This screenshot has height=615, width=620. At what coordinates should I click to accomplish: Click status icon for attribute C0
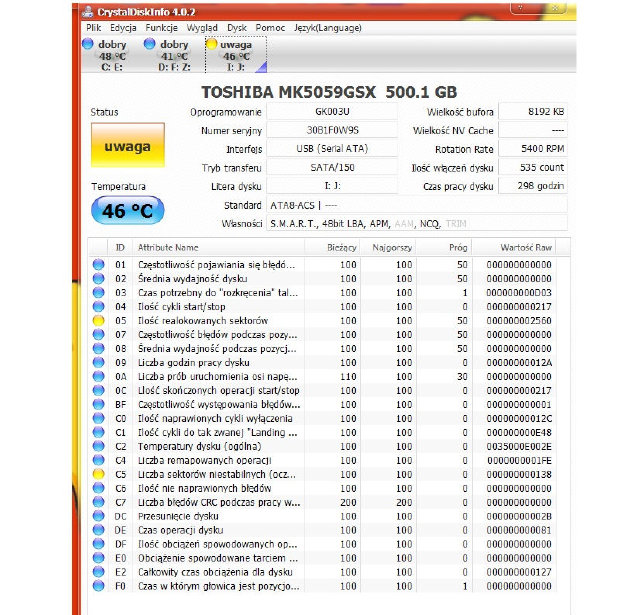click(x=98, y=418)
